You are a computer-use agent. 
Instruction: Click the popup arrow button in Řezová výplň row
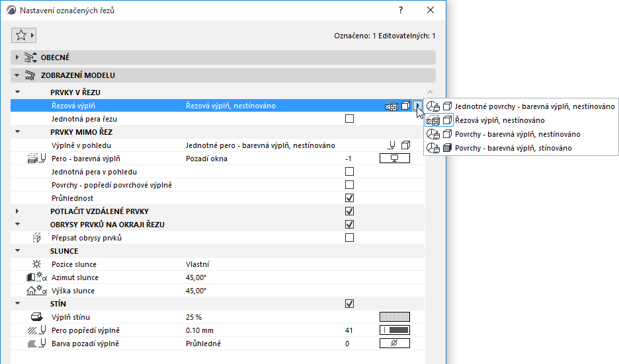[x=417, y=106]
